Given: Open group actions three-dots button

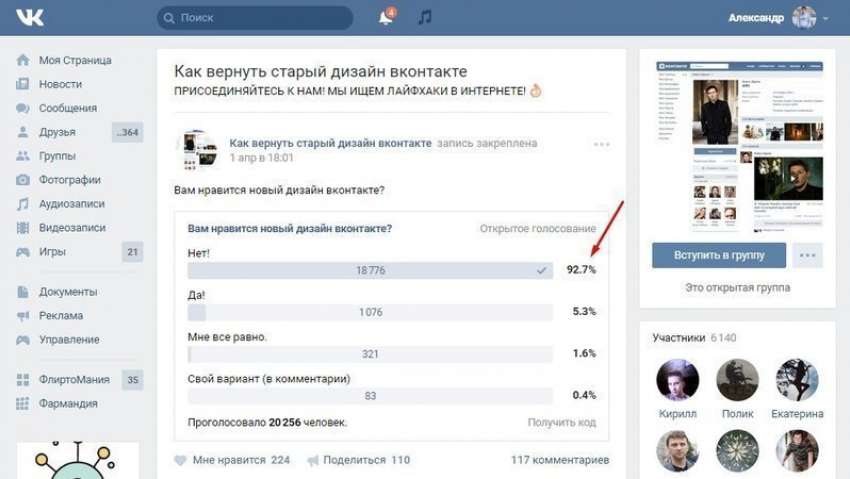Looking at the screenshot, I should pos(808,255).
